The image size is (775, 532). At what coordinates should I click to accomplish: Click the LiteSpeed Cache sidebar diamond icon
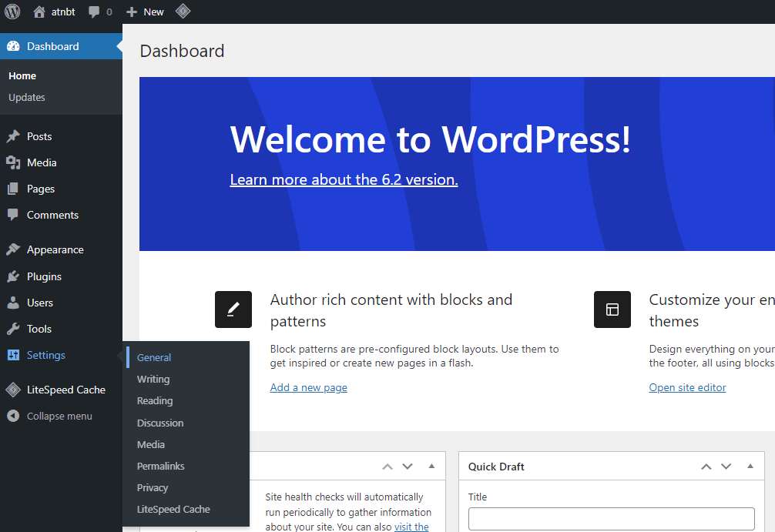click(x=13, y=390)
